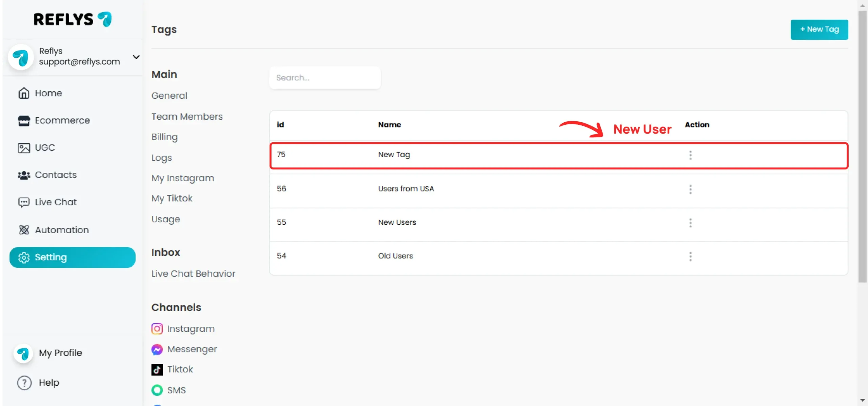Click the 'Action' column header

tap(697, 125)
